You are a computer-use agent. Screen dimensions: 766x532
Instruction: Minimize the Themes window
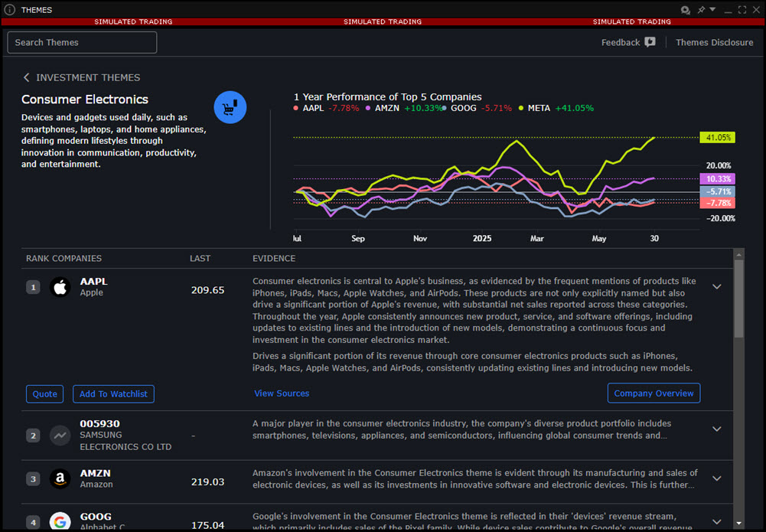[x=728, y=11]
